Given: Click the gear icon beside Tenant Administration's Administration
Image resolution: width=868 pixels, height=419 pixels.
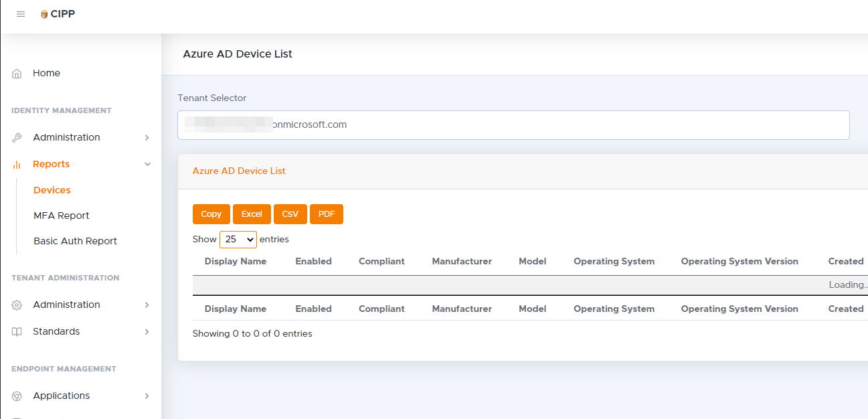Looking at the screenshot, I should pyautogui.click(x=17, y=305).
